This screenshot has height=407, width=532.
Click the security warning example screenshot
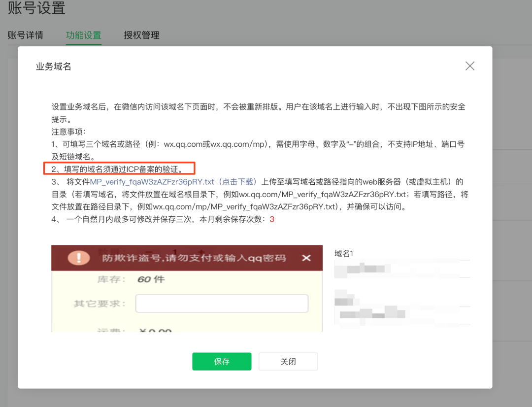[187, 288]
